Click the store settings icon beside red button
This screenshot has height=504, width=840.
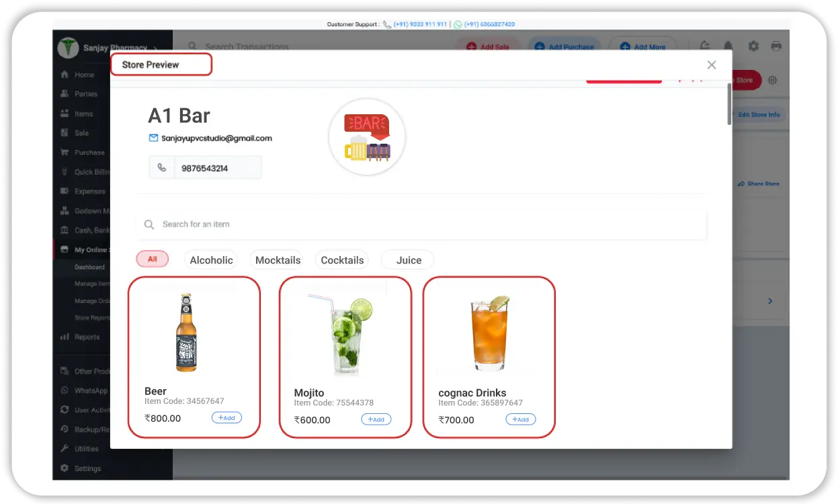coord(772,80)
